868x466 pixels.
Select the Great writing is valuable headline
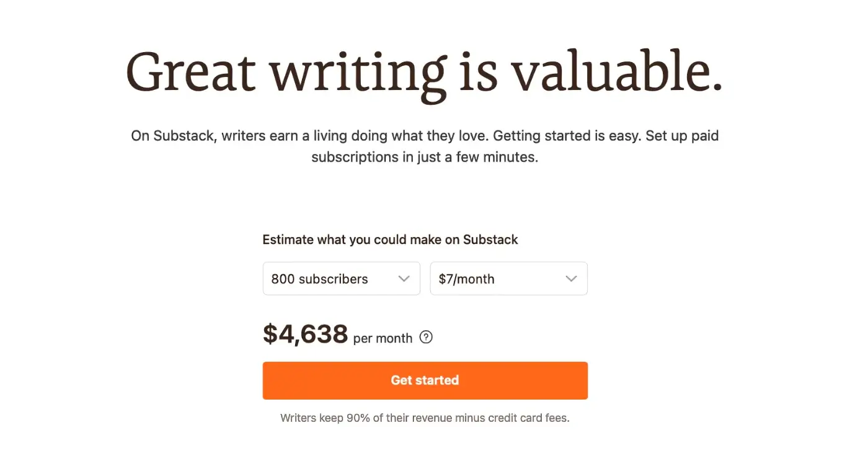coord(424,70)
